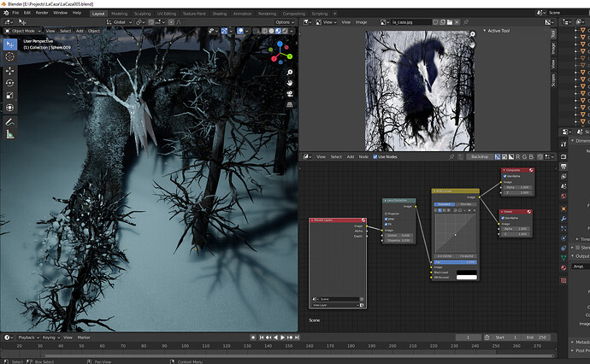Open the timeline Marker menu

pos(84,338)
